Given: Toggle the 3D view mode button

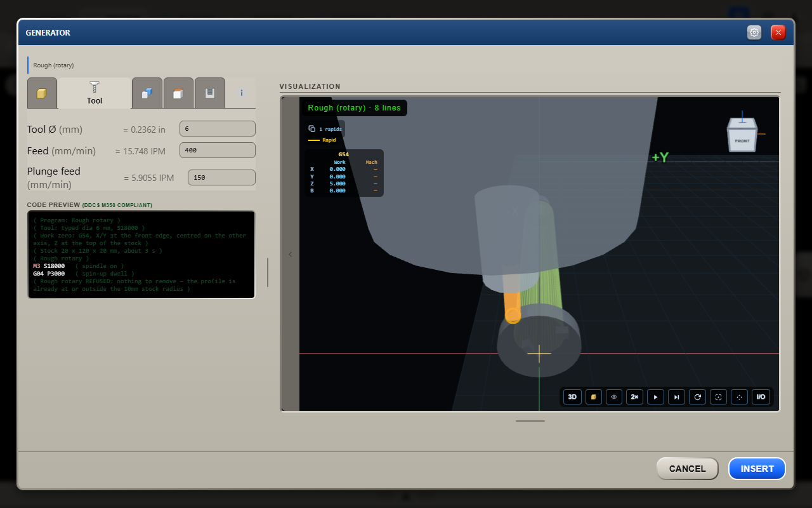Looking at the screenshot, I should click(x=573, y=397).
